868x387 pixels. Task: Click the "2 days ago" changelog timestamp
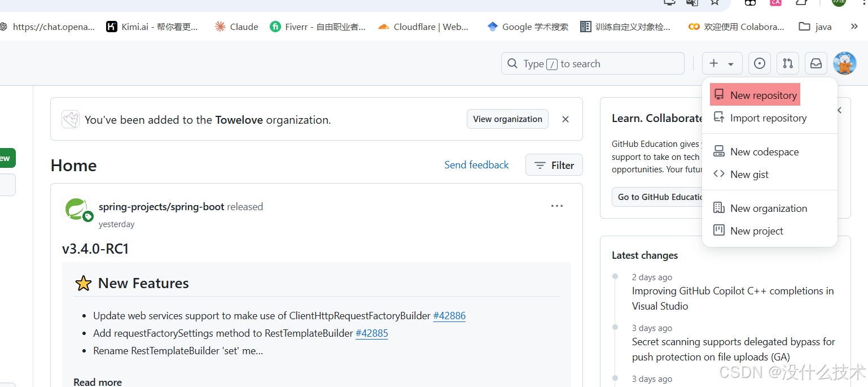click(652, 277)
